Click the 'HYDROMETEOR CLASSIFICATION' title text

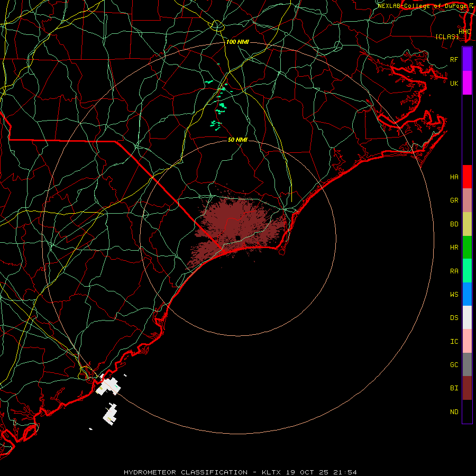pos(186,472)
